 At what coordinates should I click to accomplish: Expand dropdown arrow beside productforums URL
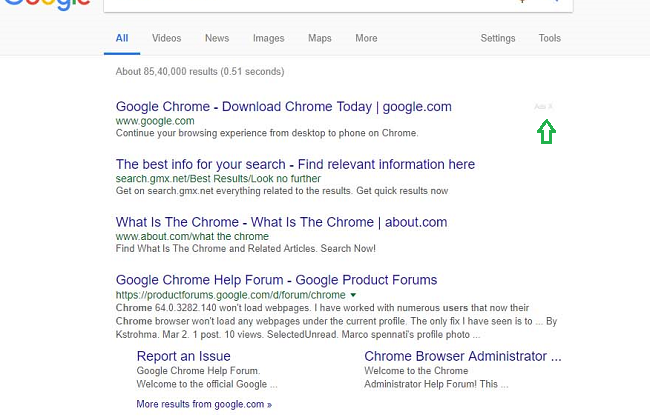pos(353,296)
